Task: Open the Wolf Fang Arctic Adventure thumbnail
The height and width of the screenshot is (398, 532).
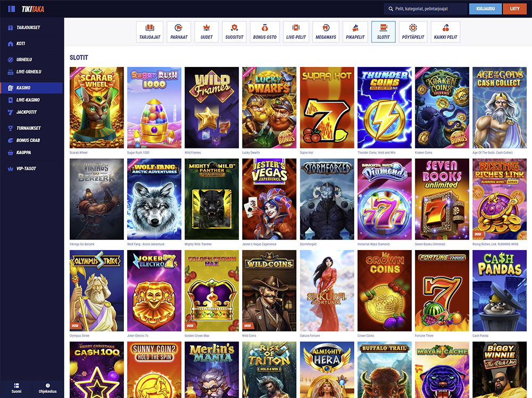Action: tap(154, 199)
